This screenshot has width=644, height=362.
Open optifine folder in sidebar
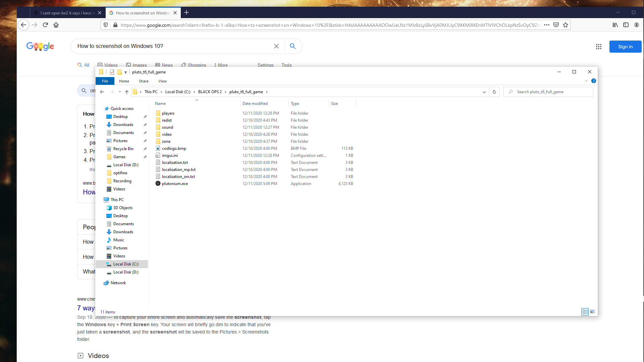point(117,173)
